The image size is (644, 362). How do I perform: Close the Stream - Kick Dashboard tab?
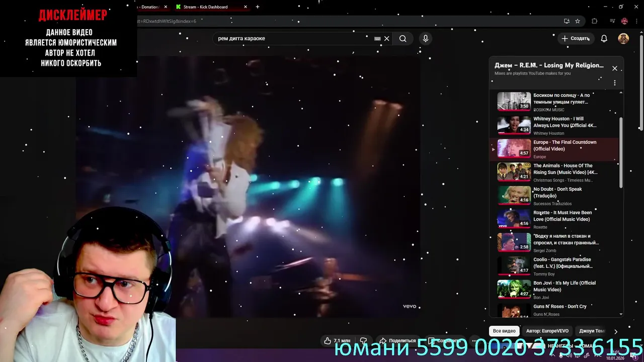(246, 7)
